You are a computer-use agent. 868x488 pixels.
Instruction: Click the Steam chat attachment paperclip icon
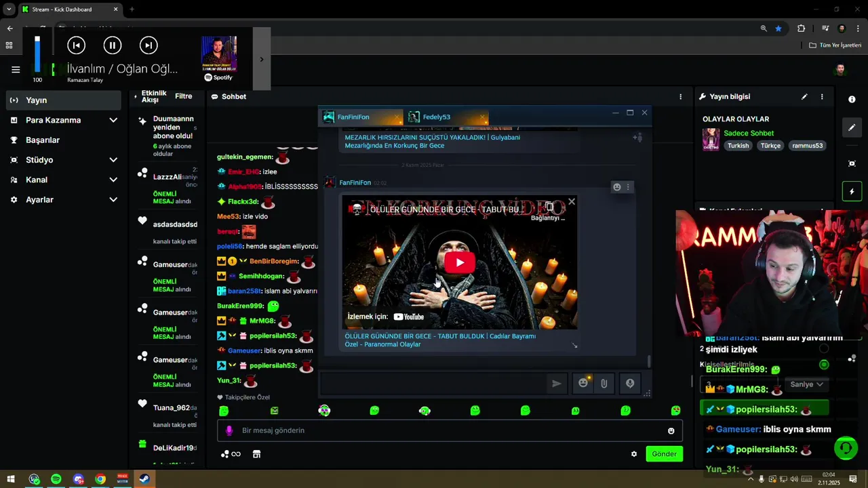pyautogui.click(x=604, y=384)
